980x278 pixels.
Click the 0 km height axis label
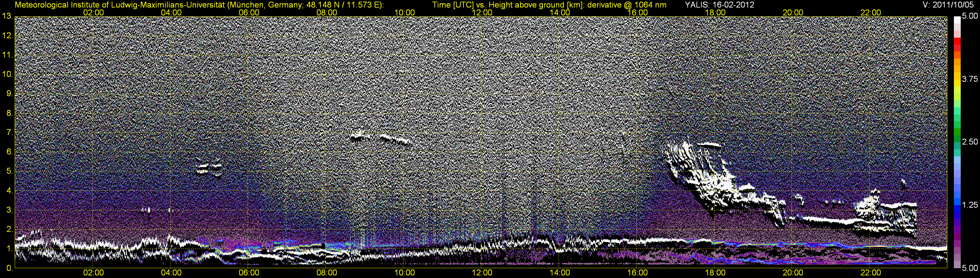pos(9,268)
